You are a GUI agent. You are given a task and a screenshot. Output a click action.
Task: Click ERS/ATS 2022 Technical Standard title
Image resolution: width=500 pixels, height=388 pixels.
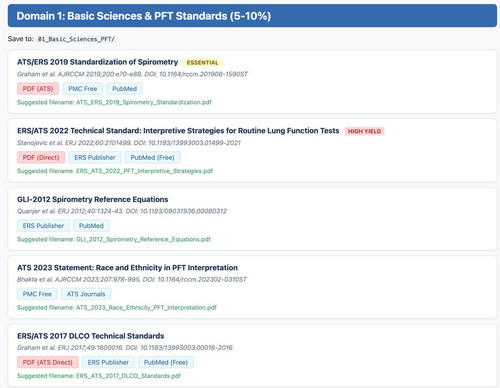point(178,131)
